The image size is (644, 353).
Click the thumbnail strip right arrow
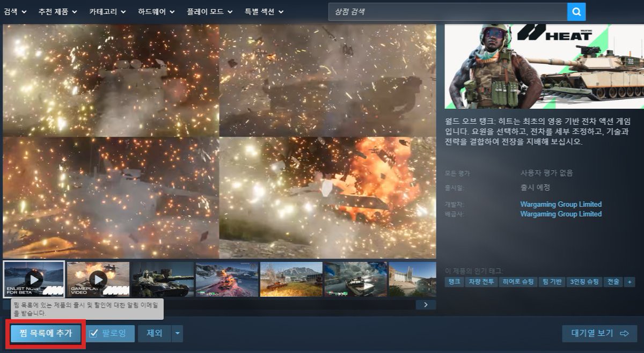[x=426, y=305]
